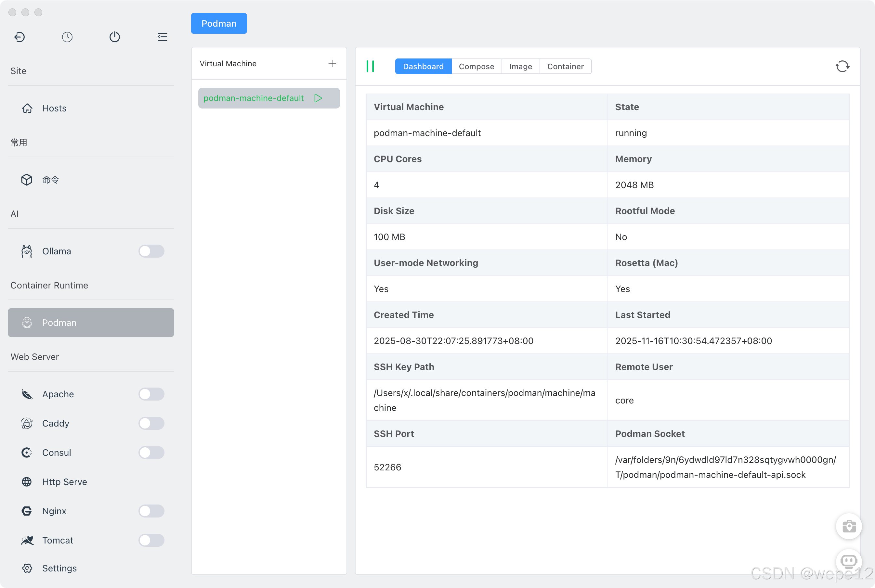
Task: Switch to the Compose tab
Action: coord(476,66)
